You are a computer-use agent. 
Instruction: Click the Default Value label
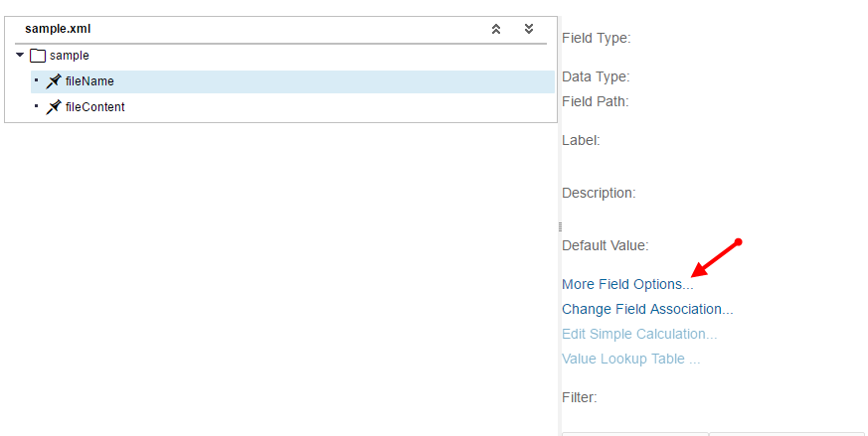point(606,245)
